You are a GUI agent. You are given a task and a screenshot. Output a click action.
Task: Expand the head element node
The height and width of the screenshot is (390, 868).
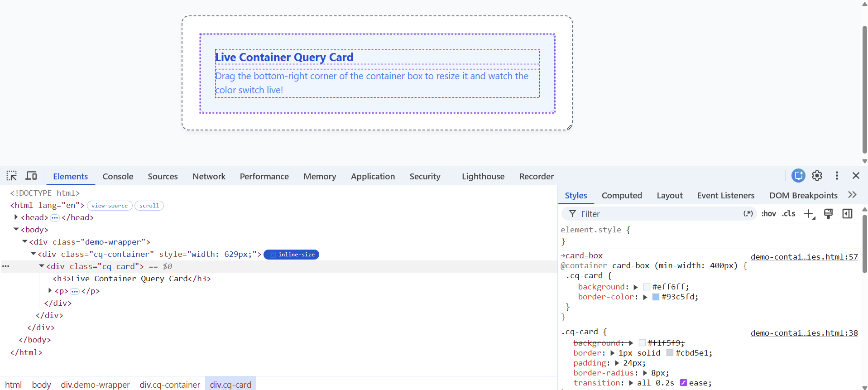pos(16,217)
